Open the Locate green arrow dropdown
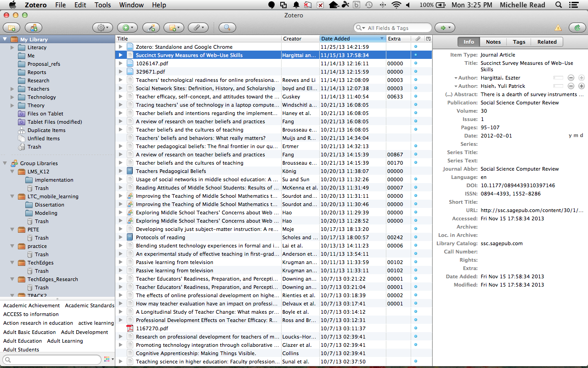 pos(445,28)
